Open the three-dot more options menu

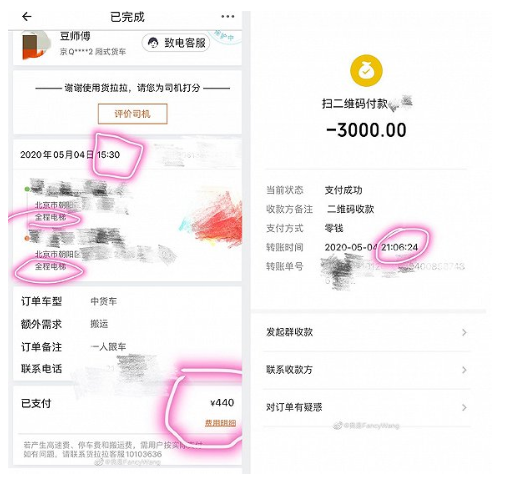point(227,16)
